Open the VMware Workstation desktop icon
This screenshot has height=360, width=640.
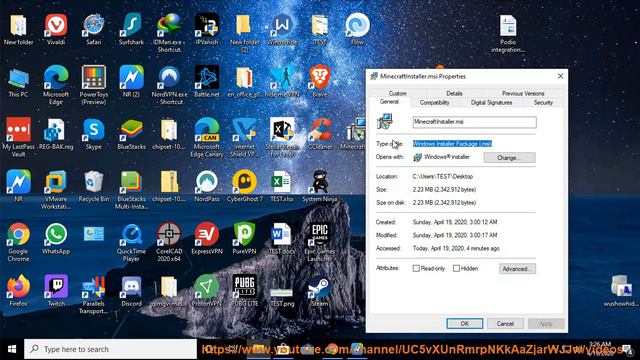tap(56, 190)
